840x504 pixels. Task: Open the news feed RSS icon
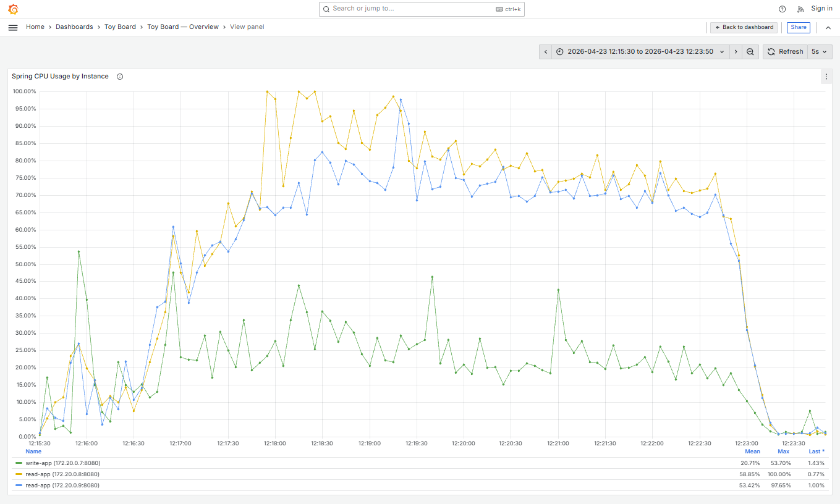[800, 9]
